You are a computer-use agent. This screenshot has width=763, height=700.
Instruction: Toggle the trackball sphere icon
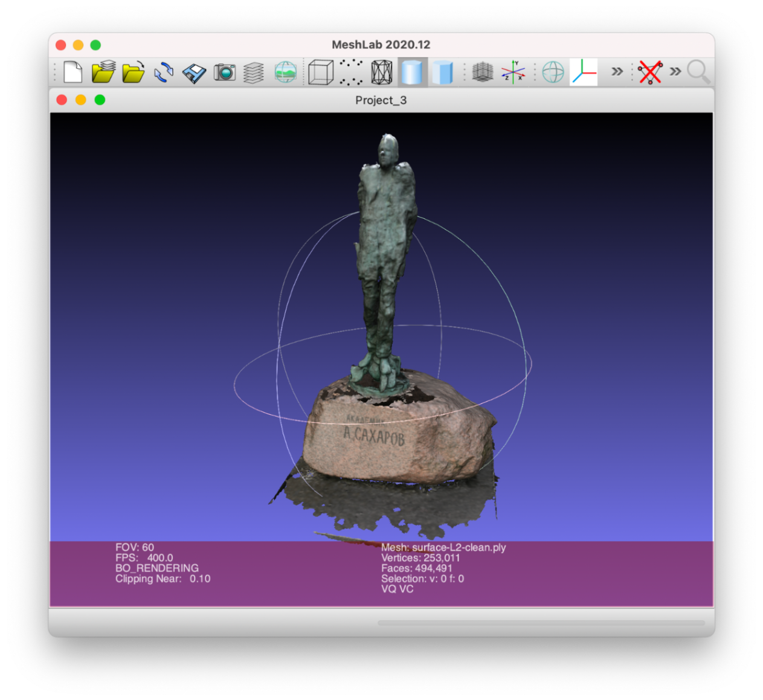(x=553, y=72)
